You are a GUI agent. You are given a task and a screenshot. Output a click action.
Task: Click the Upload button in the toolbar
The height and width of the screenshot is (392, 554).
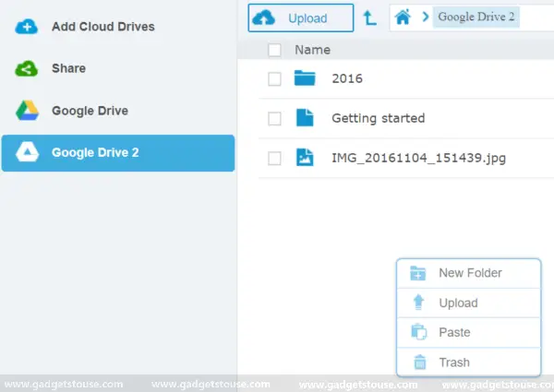coord(301,18)
